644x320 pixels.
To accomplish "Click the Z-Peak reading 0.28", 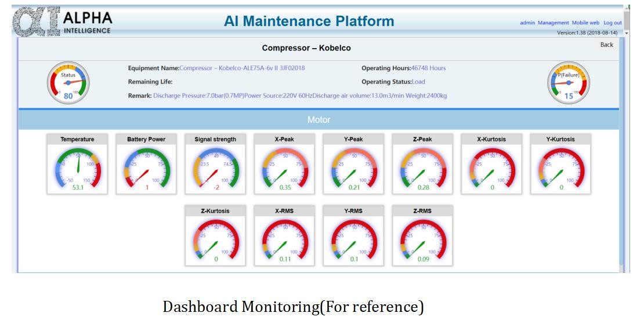I will (x=423, y=187).
